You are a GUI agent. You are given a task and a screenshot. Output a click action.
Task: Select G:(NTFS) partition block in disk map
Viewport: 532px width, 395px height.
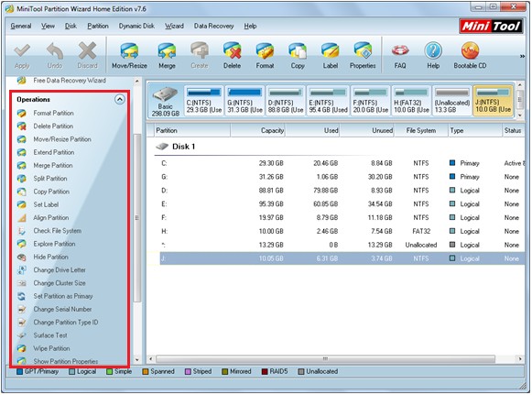point(244,101)
